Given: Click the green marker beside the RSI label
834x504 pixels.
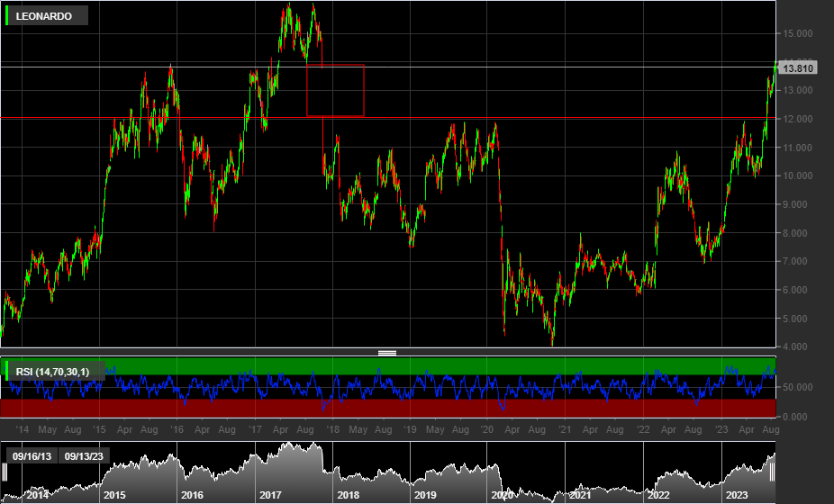Looking at the screenshot, I should click(x=8, y=371).
